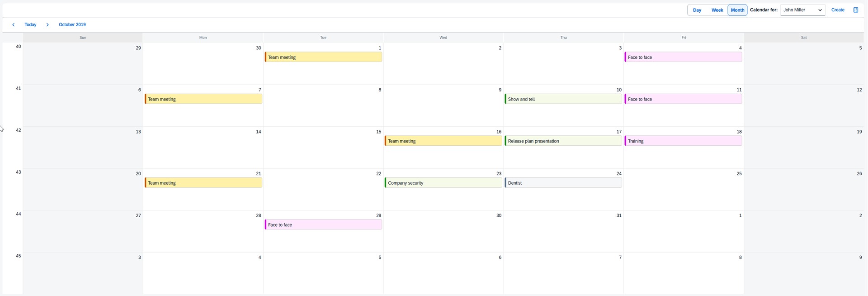Viewport: 868px width, 296px height.
Task: Open Release plan presentation appointment
Action: coord(563,141)
